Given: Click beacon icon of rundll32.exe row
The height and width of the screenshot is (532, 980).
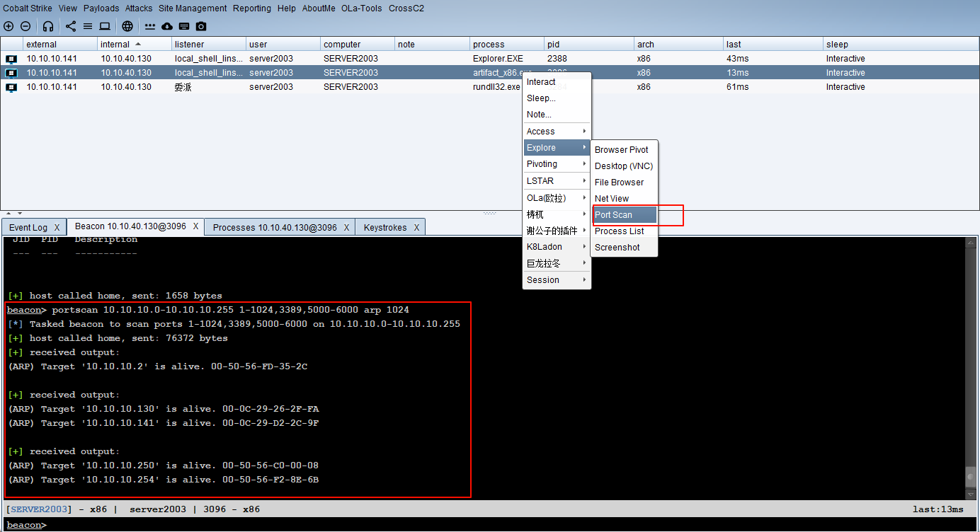Looking at the screenshot, I should coord(11,87).
